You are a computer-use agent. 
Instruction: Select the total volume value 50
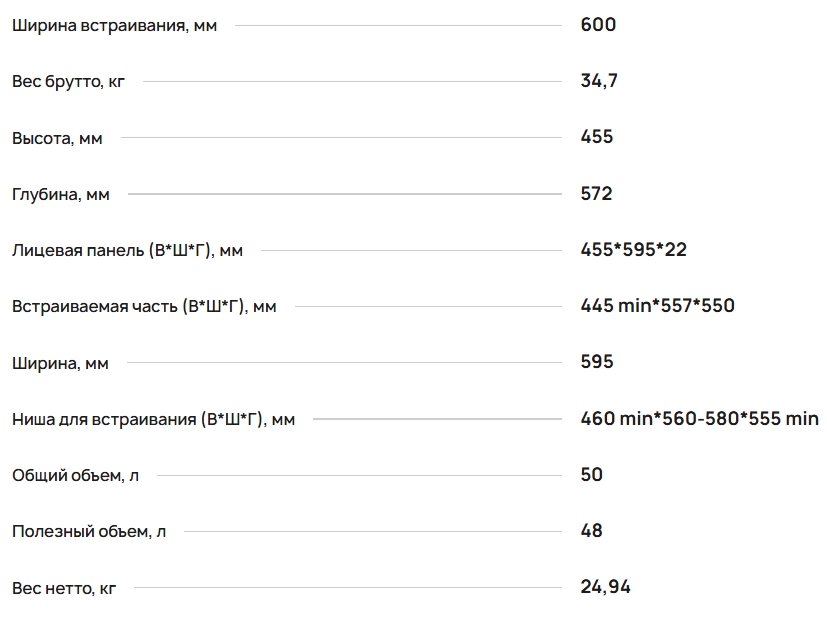coord(592,475)
